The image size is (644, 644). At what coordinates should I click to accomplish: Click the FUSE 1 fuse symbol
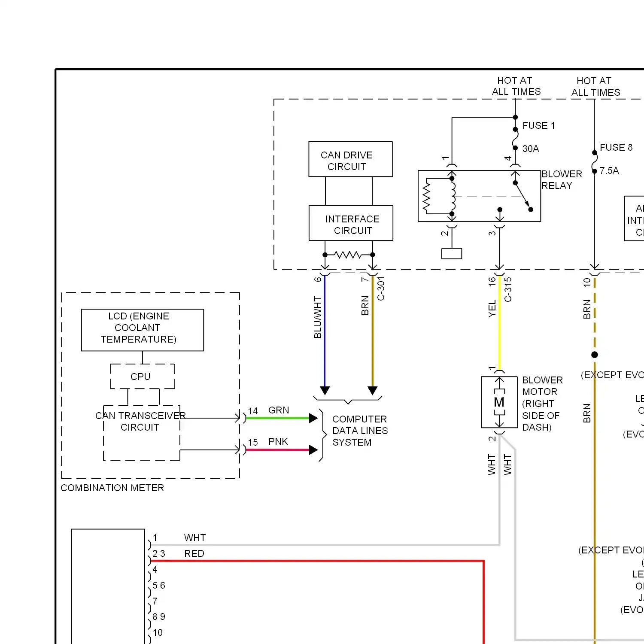(x=515, y=138)
